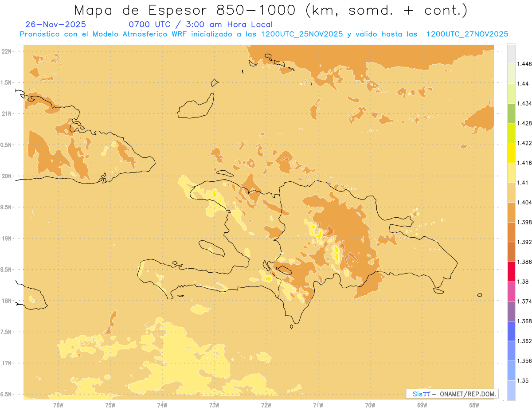The image size is (532, 411).
Task: Select the blue swatch between 1.362 and 1.368
Action: pyautogui.click(x=511, y=331)
